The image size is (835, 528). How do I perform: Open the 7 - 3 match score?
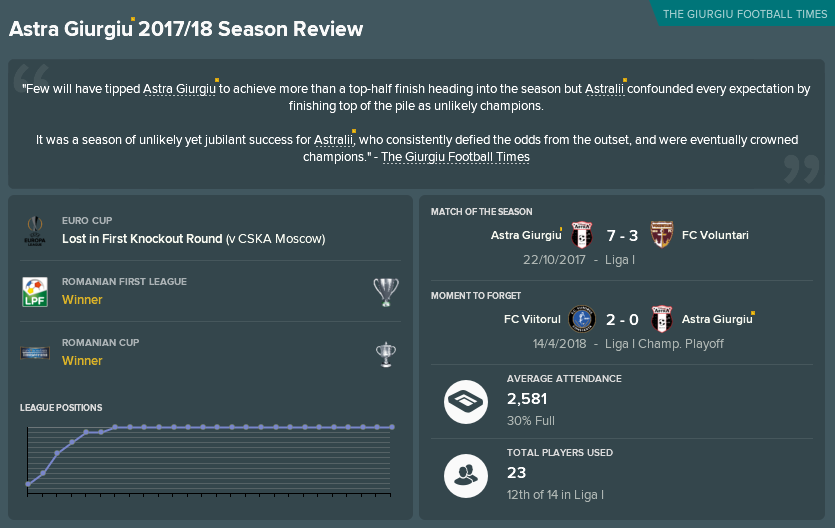pyautogui.click(x=622, y=235)
